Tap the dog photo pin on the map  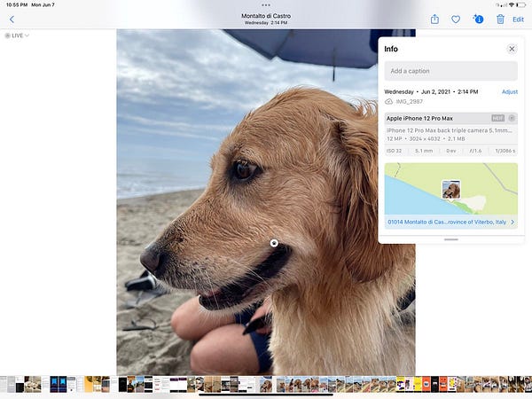click(451, 190)
